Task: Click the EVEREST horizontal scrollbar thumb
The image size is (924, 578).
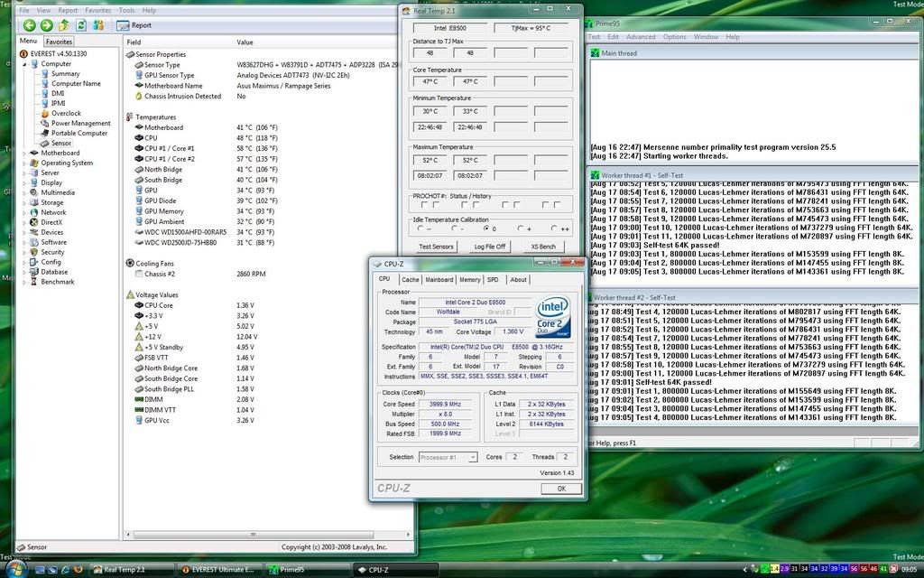Action: [254, 535]
